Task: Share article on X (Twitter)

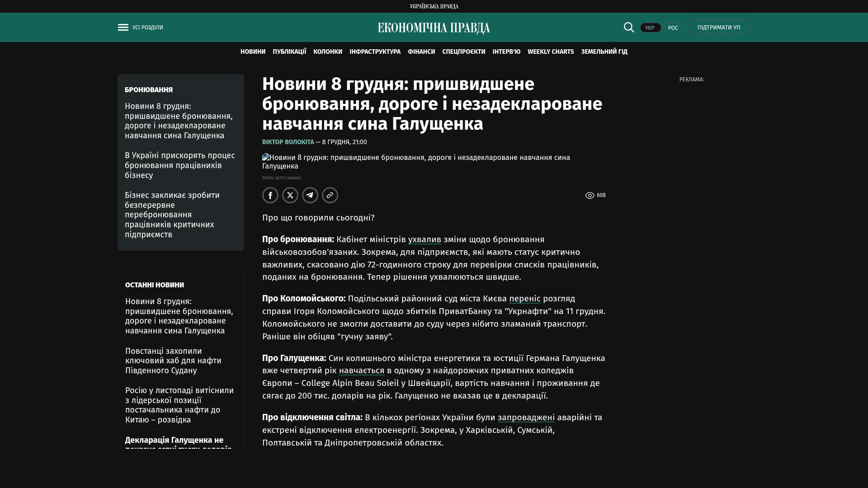Action: coord(290,195)
